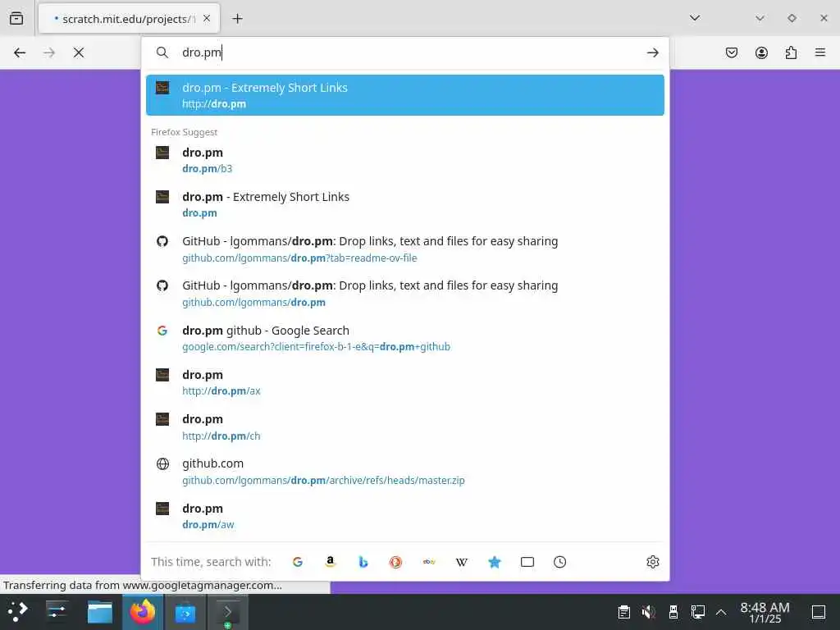The width and height of the screenshot is (840, 630).
Task: Open the dro.pm/aw suggestion
Action: pos(405,516)
